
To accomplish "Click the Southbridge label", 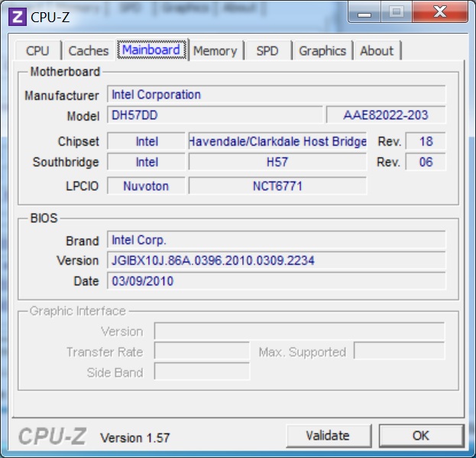I will click(66, 162).
